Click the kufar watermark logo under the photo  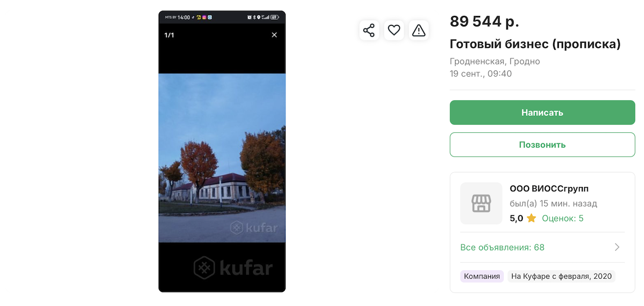[x=233, y=267]
